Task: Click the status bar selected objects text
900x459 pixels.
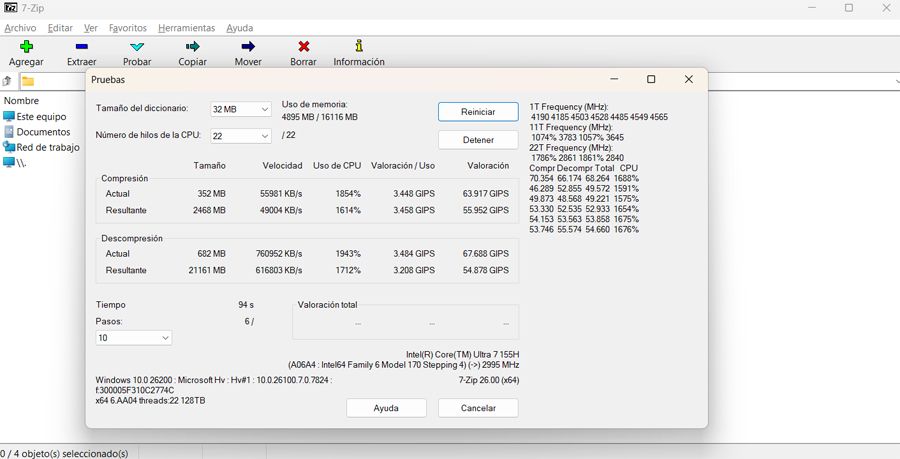Action: click(x=64, y=453)
